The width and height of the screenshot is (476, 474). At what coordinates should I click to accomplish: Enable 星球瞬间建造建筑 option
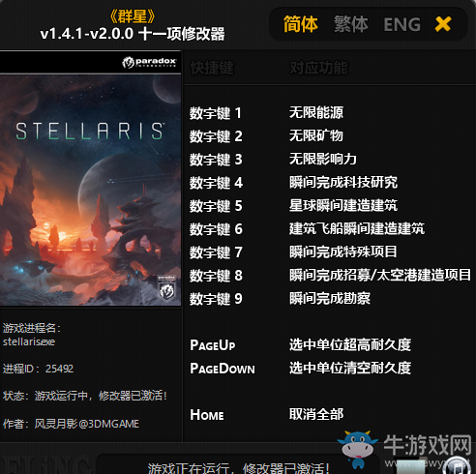343,205
